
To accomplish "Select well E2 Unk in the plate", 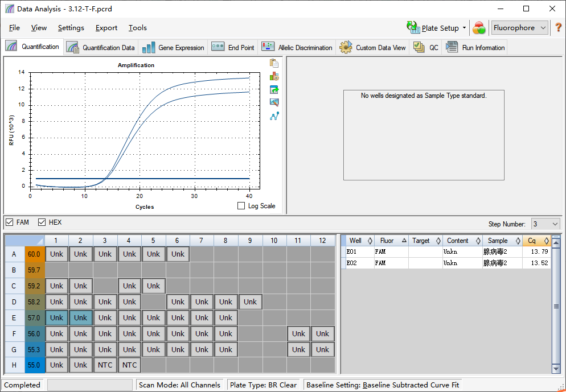I will tap(80, 317).
